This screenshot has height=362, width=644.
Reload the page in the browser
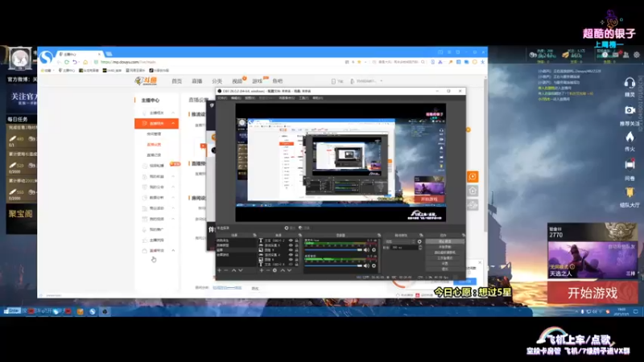point(67,62)
